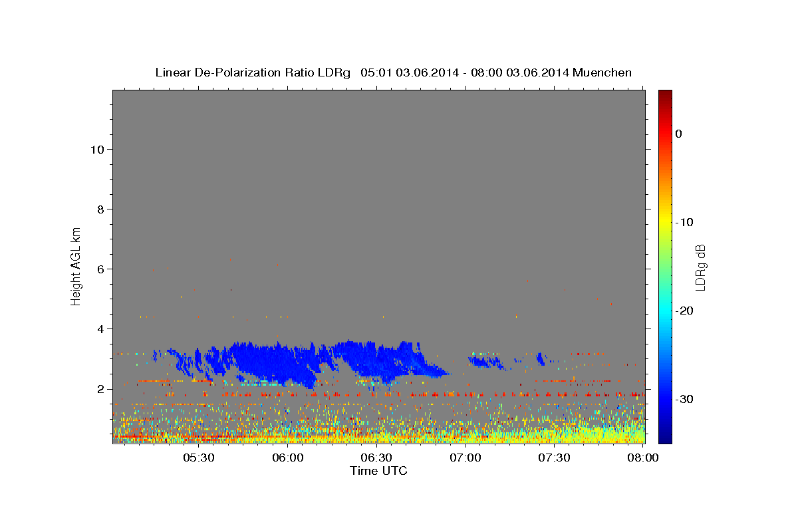The height and width of the screenshot is (532, 798).
Task: Click the small blue cloud patch after 07:00
Action: [x=485, y=361]
